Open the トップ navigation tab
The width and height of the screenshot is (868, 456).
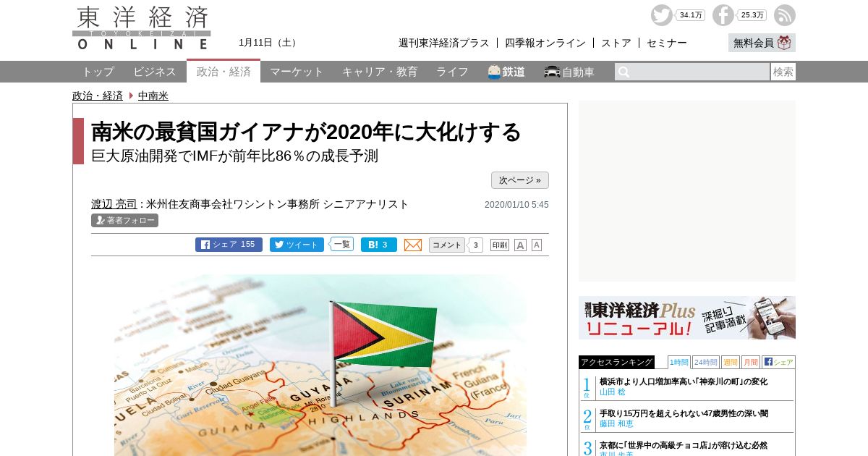tap(98, 72)
